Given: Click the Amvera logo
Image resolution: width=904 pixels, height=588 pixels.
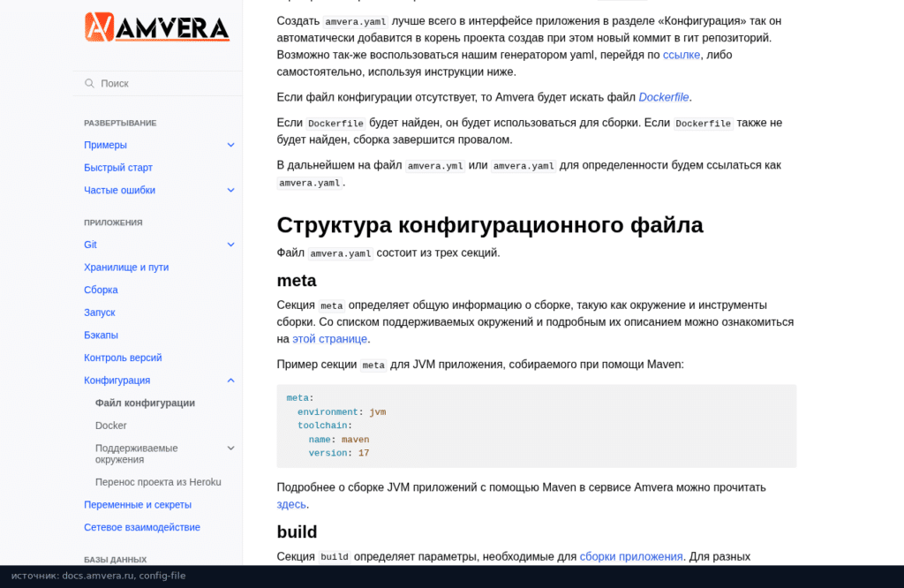Looking at the screenshot, I should point(157,27).
